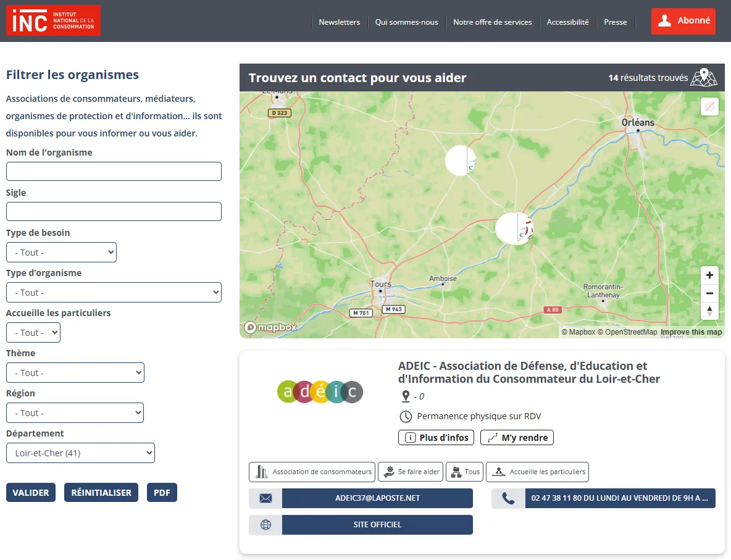731x560 pixels.
Task: Click the 14 résultats trouvés text
Action: (648, 78)
